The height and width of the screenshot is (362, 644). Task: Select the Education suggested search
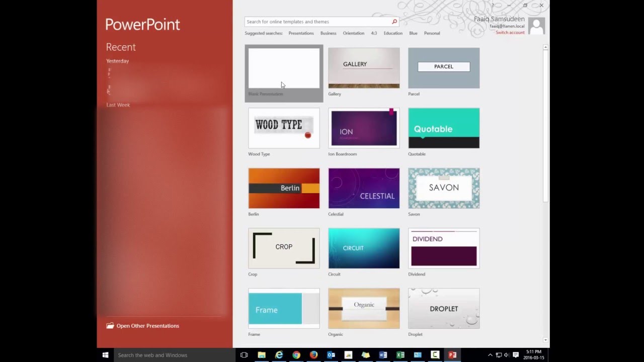(x=393, y=33)
